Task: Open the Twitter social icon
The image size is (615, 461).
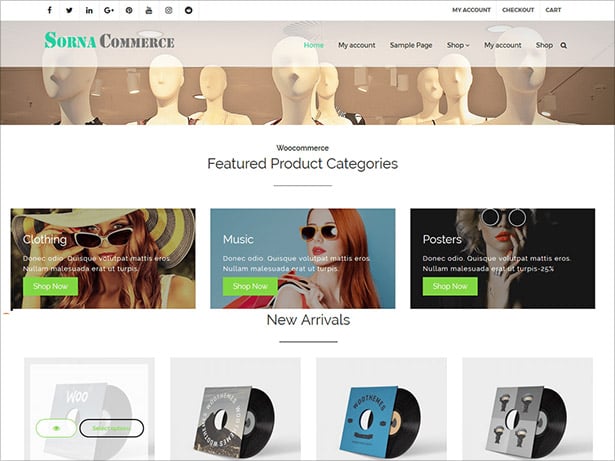Action: [69, 10]
